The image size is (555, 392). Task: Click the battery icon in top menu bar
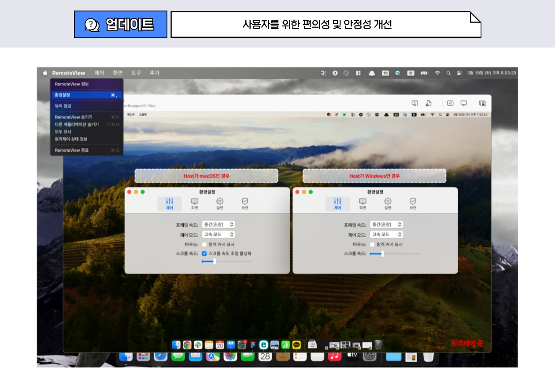(425, 73)
